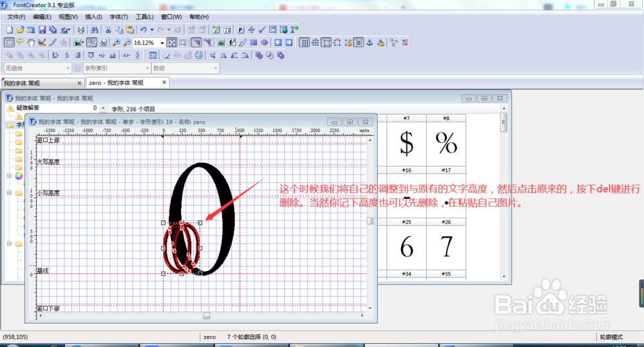Click the union contours icon
644x347 pixels.
259,55
